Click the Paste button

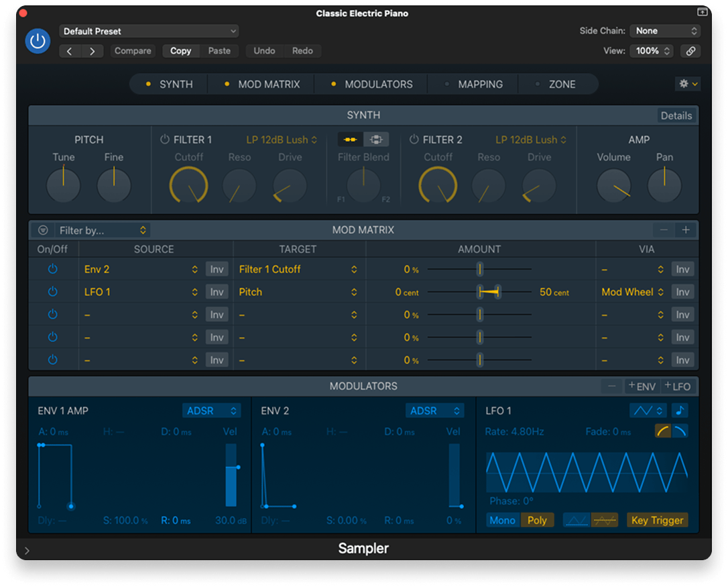pos(219,51)
